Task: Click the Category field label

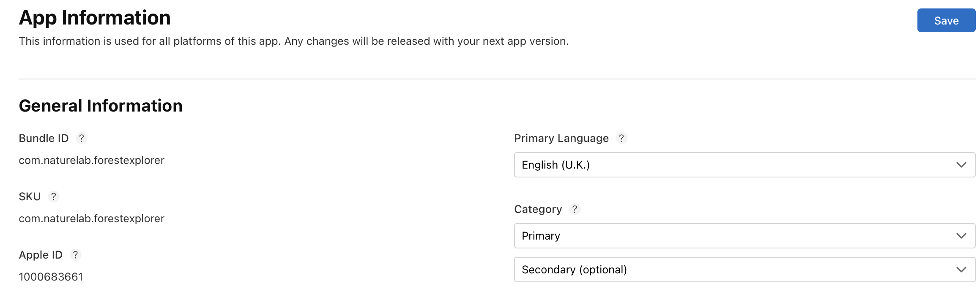Action: (538, 209)
